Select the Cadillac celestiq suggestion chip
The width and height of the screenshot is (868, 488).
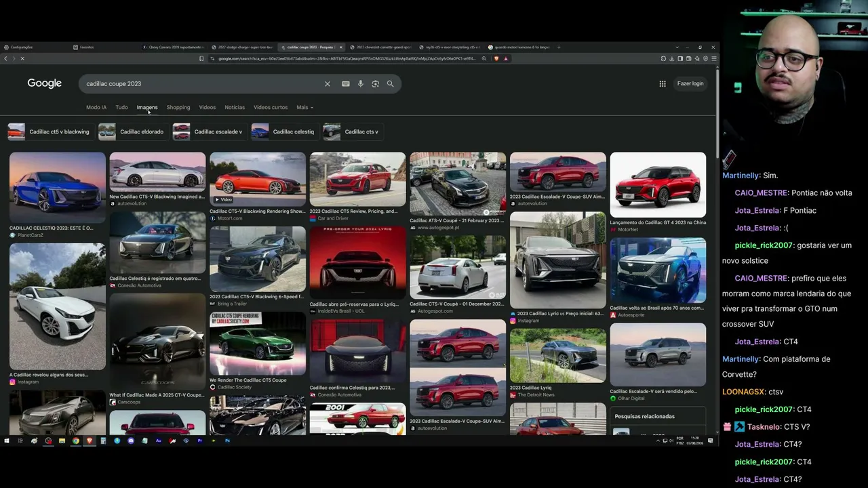click(x=285, y=131)
